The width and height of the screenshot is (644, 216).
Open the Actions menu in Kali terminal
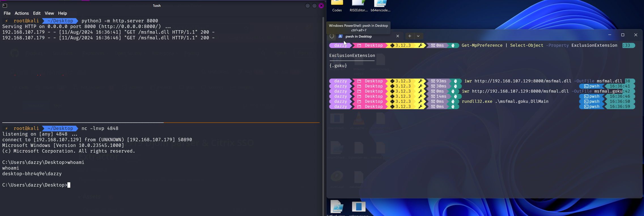[22, 13]
